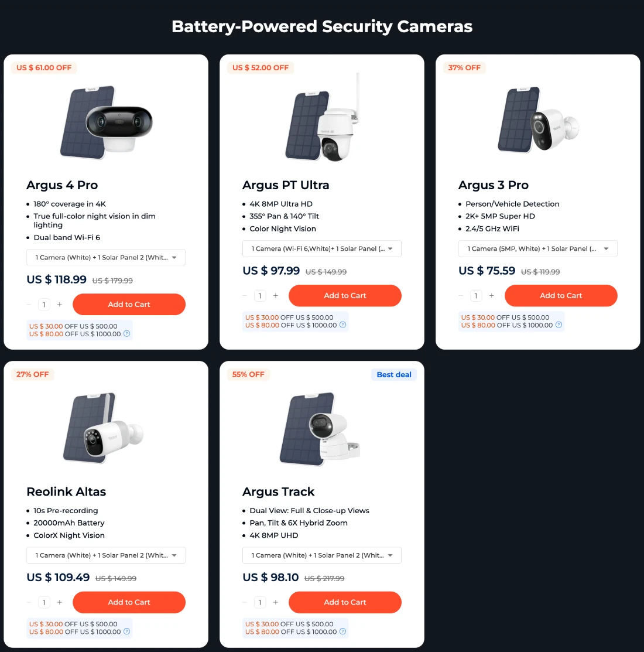
Task: Open the Argus Track product title link
Action: pos(279,492)
